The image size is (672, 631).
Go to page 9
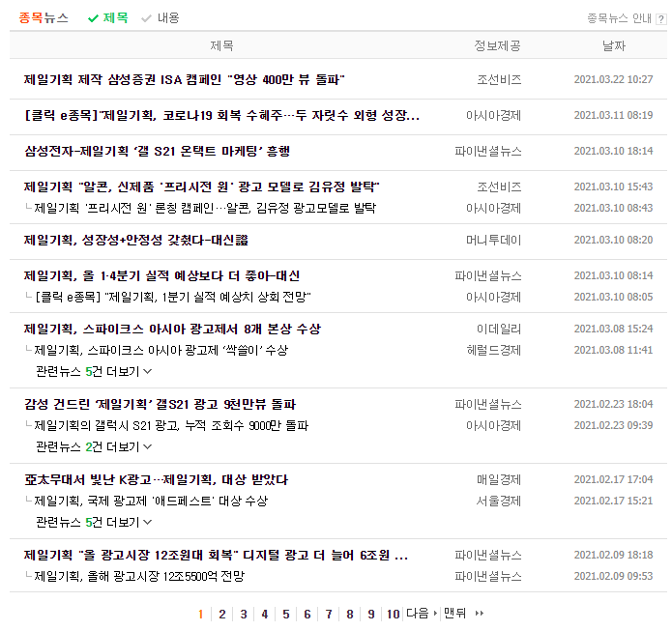371,615
